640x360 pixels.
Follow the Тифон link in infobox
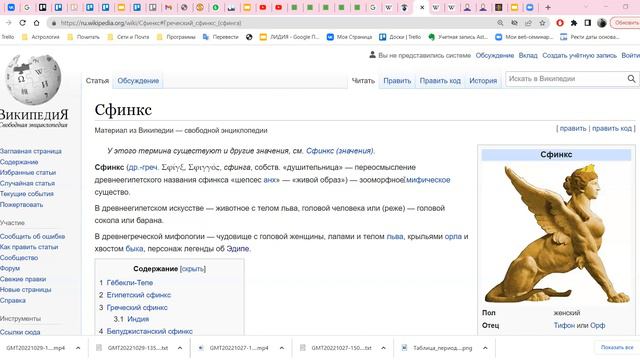(564, 325)
